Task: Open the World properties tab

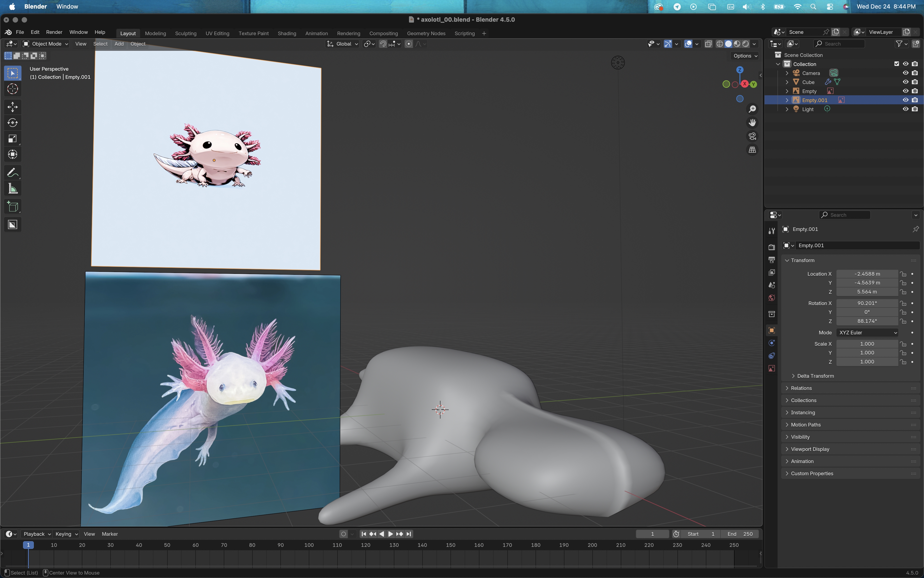Action: 772,298
